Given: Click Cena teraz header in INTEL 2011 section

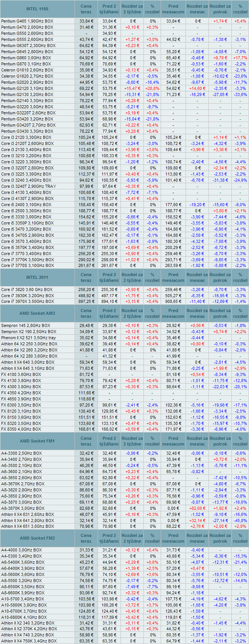Looking at the screenshot, I should coord(86,277).
